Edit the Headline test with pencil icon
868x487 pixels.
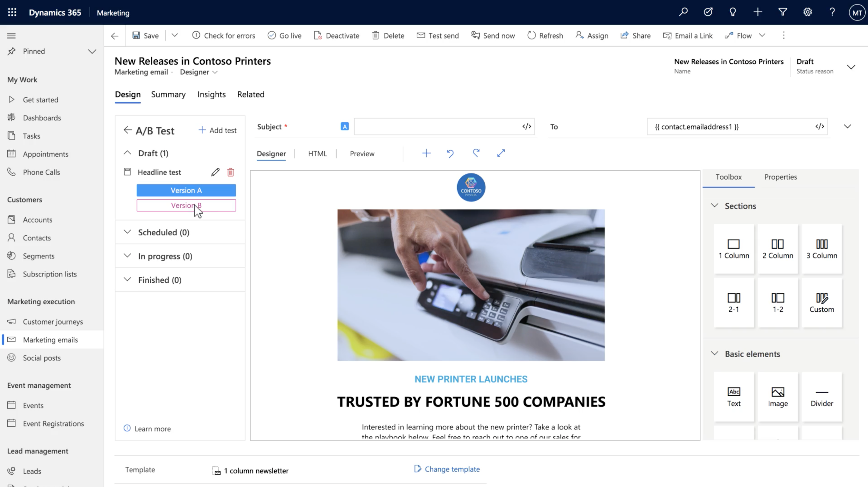click(x=215, y=172)
